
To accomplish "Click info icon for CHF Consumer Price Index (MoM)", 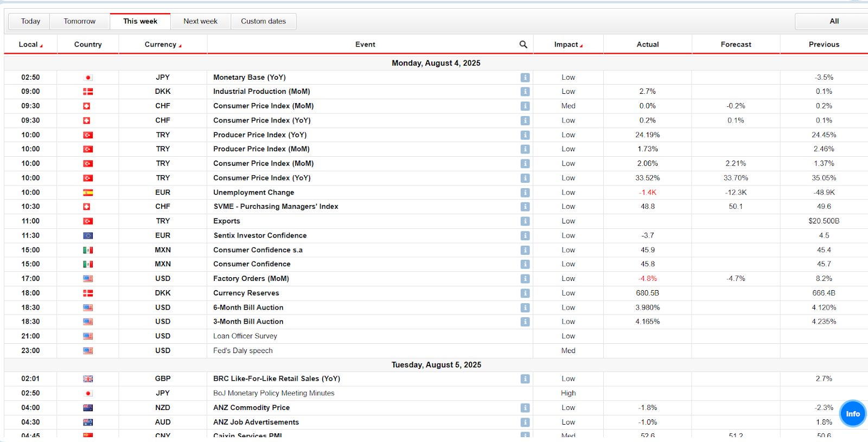I will pyautogui.click(x=525, y=106).
